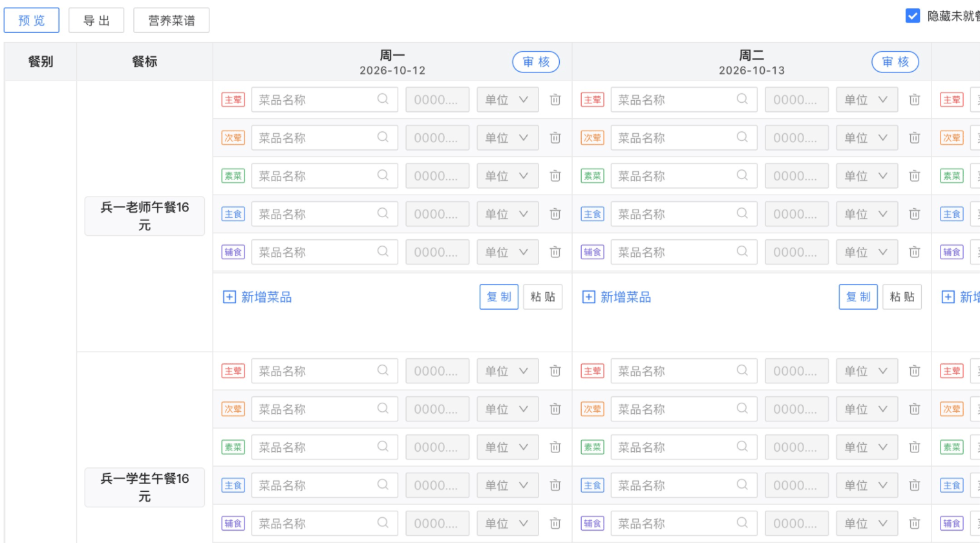Search Tuesday 次荤 dish name in 兵一老师午餐
Screen dimensions: 980x543
click(x=743, y=138)
